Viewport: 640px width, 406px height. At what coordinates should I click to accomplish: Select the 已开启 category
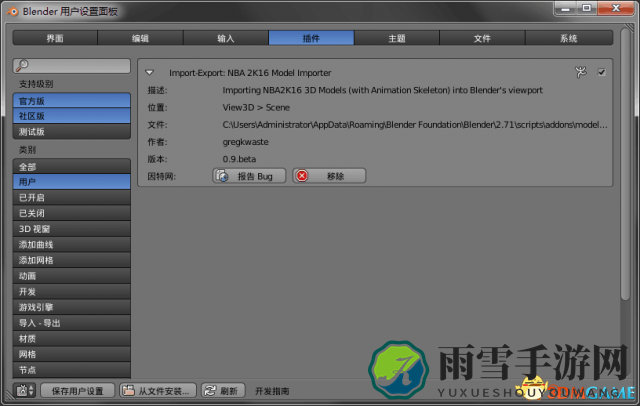click(72, 197)
